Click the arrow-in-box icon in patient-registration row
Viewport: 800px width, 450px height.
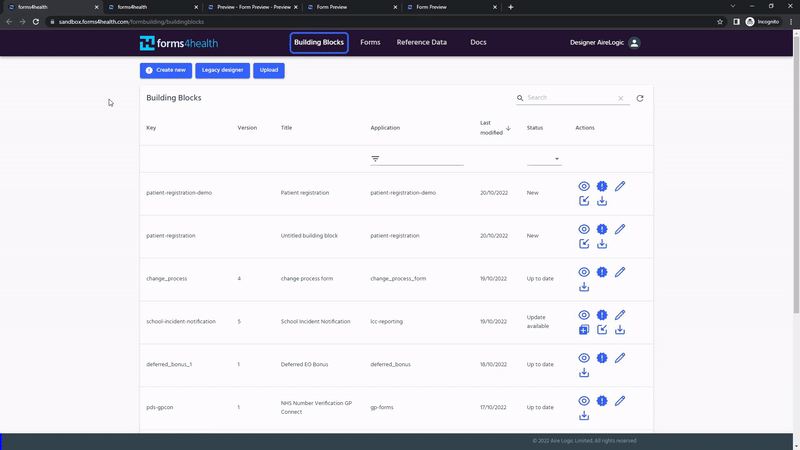click(584, 244)
